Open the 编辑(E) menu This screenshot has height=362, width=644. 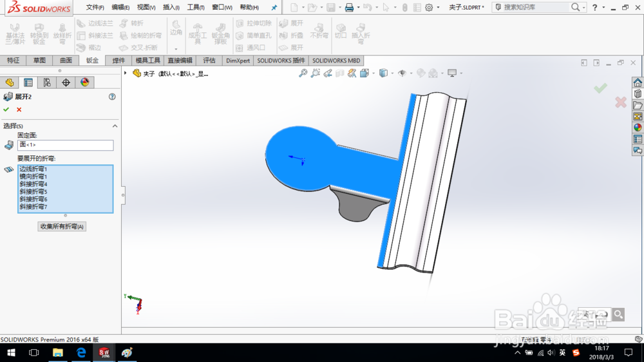pos(120,7)
